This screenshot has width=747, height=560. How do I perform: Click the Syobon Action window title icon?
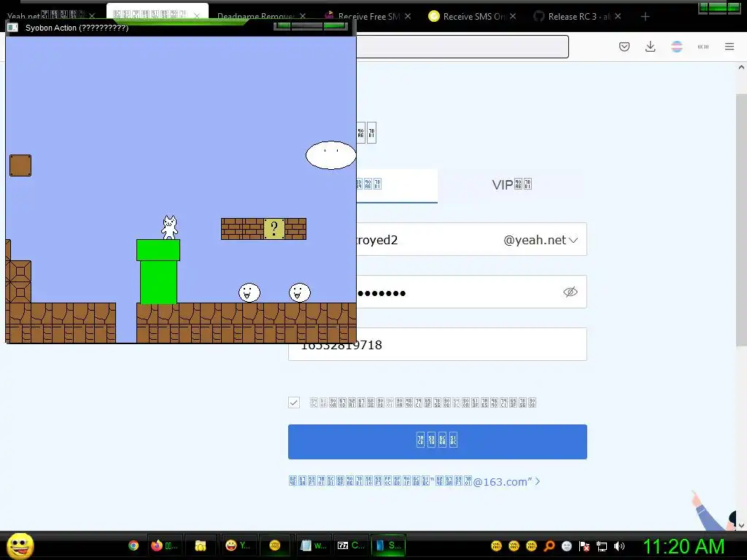[x=13, y=28]
